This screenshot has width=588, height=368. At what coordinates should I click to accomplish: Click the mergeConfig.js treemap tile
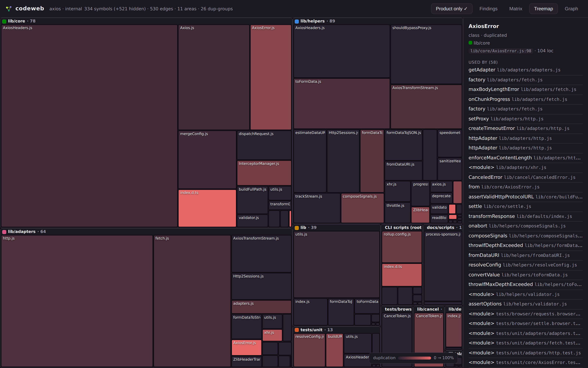click(x=207, y=160)
